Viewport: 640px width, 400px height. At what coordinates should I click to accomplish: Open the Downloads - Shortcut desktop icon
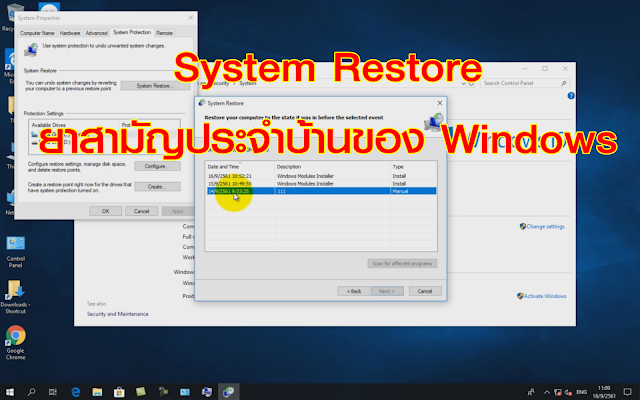click(x=16, y=297)
